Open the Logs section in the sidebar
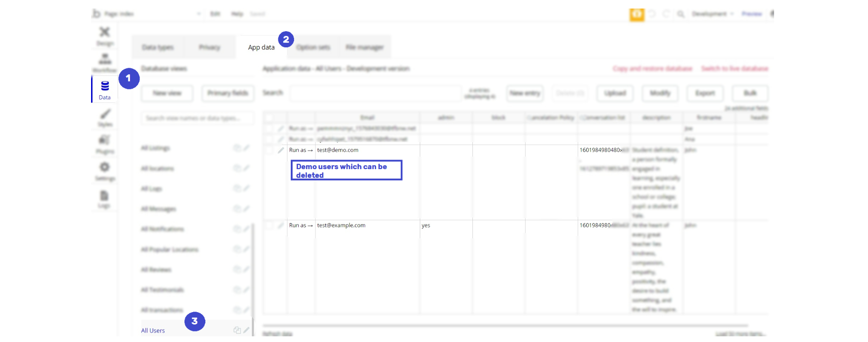This screenshot has height=342, width=868. 105,199
